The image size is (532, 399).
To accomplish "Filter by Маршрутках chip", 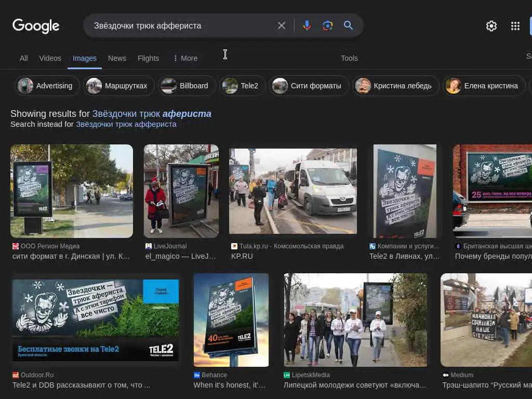I will click(119, 86).
